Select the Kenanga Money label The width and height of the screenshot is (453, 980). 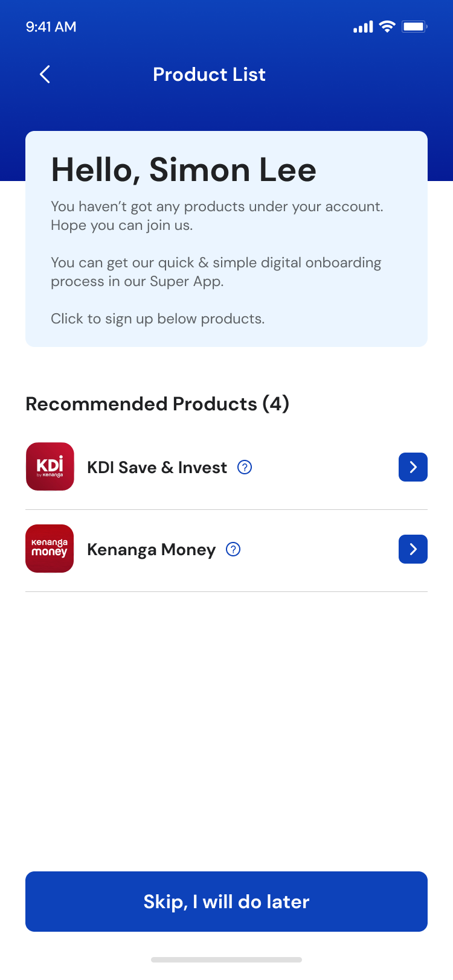point(151,550)
